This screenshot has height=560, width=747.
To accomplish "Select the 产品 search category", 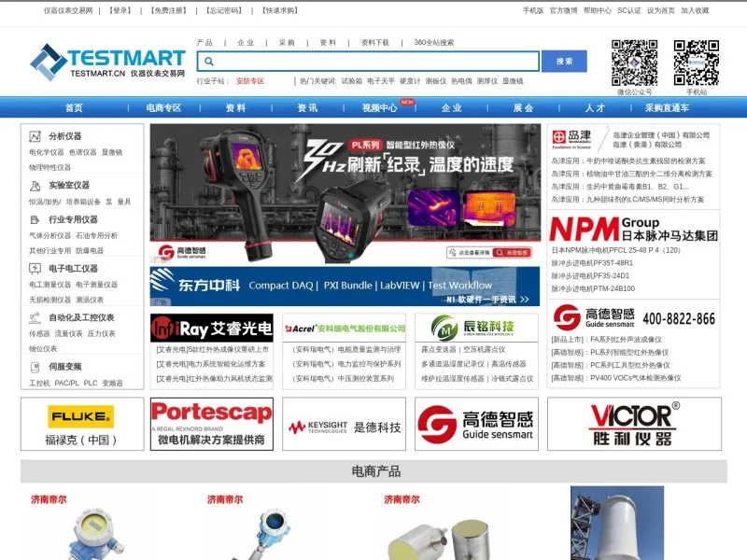I will 204,42.
